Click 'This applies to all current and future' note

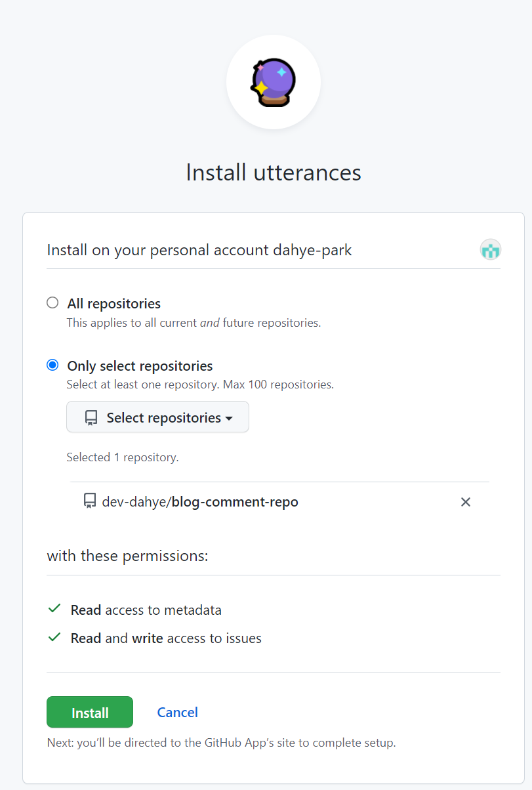click(194, 323)
